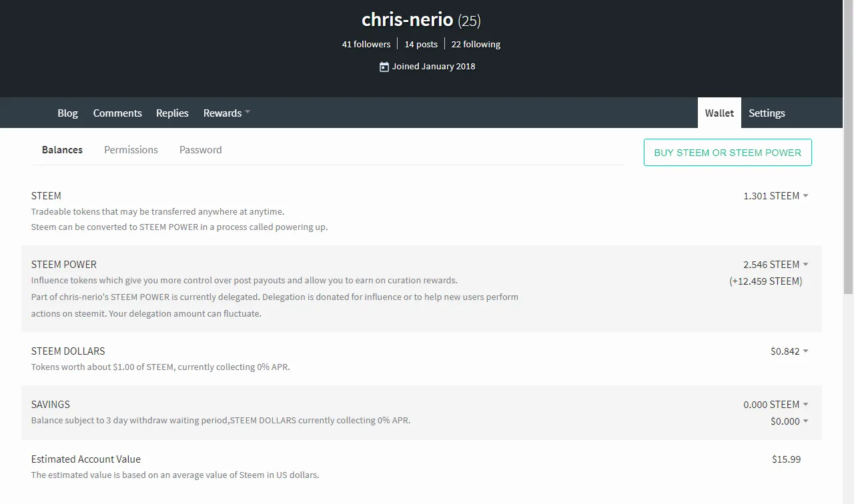The width and height of the screenshot is (854, 504).
Task: Expand the 2.546 STEEM power dropdown
Action: (x=776, y=265)
